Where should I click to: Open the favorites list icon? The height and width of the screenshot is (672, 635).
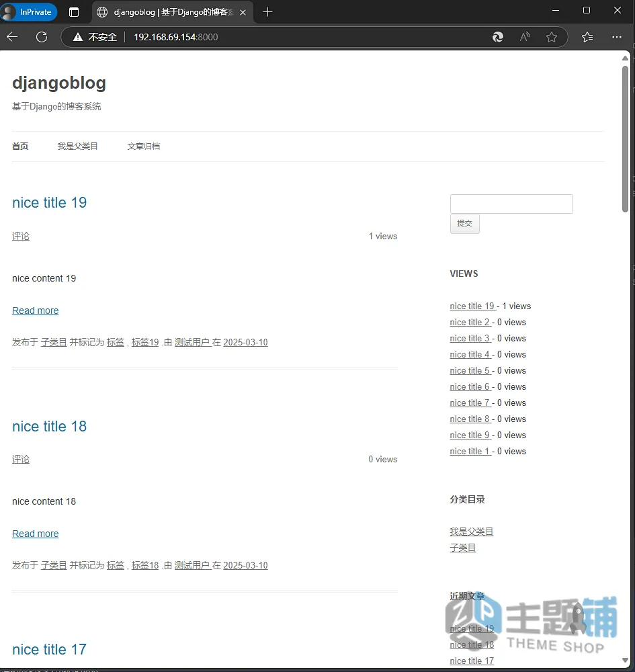tap(587, 37)
